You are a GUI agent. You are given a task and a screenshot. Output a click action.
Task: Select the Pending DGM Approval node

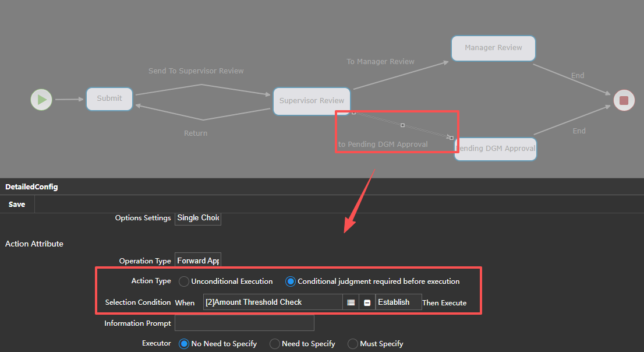coord(496,149)
